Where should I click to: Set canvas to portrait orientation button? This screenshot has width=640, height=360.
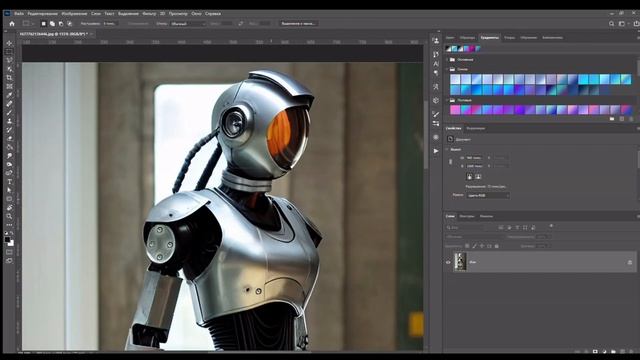point(469,177)
